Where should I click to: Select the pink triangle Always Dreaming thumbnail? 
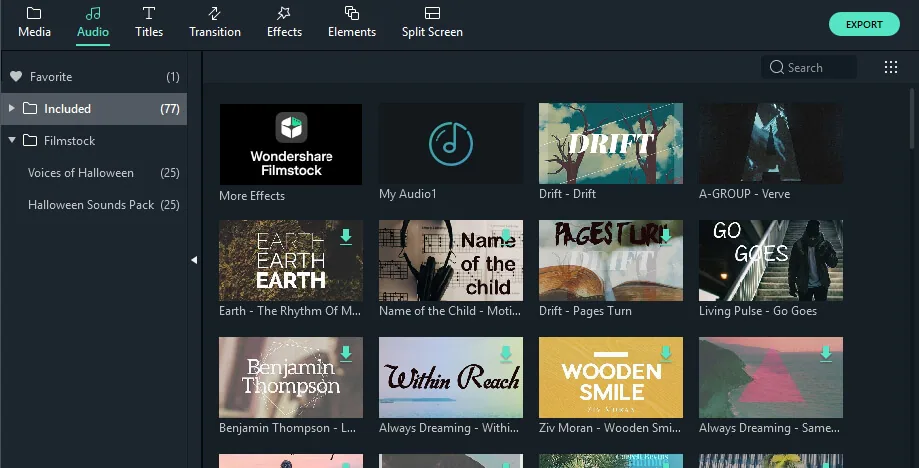(771, 377)
